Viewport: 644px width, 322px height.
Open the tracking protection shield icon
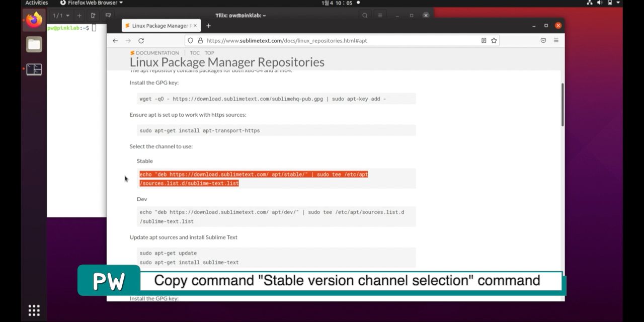pos(190,41)
